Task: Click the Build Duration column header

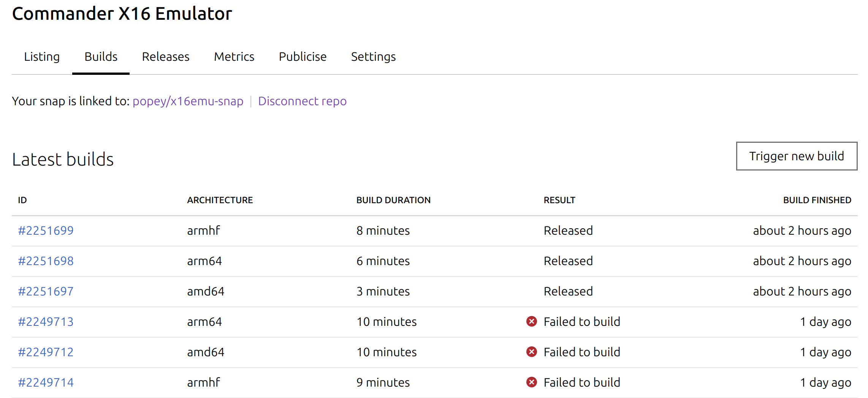Action: [393, 200]
